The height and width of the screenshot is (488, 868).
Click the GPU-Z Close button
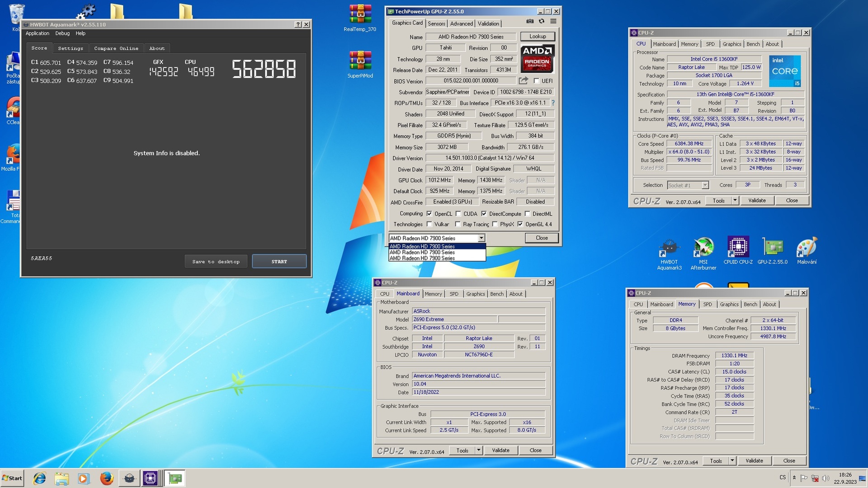coord(542,238)
